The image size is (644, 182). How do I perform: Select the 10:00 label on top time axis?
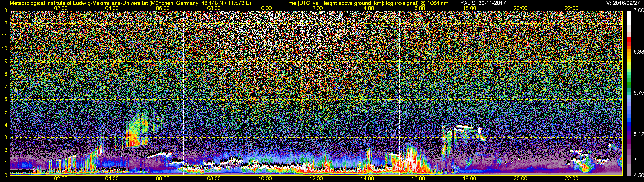point(265,8)
